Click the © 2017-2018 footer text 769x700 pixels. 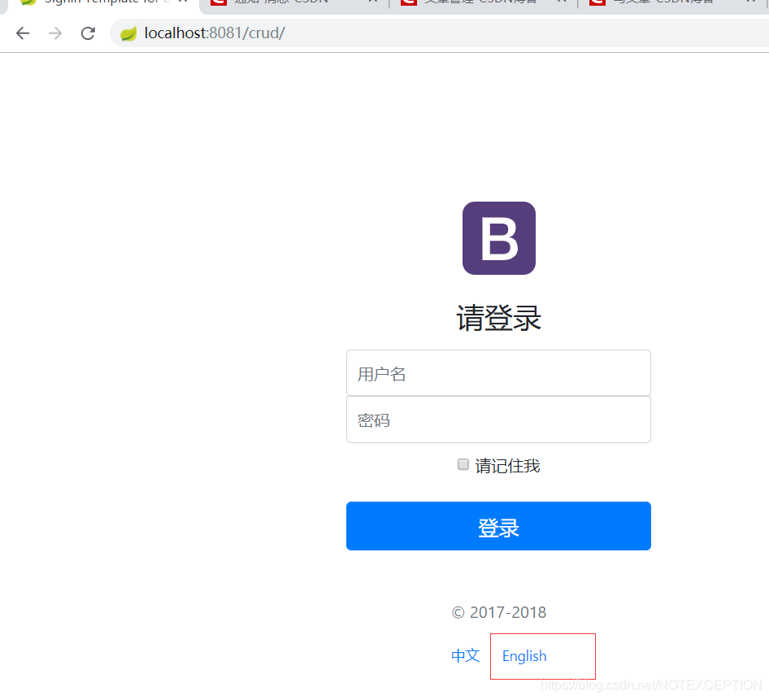[x=499, y=612]
